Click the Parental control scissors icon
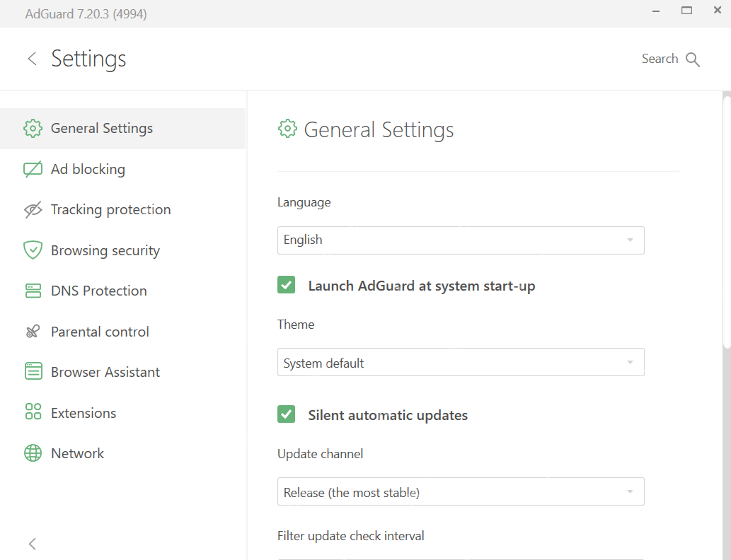Viewport: 731px width, 560px height. point(33,331)
